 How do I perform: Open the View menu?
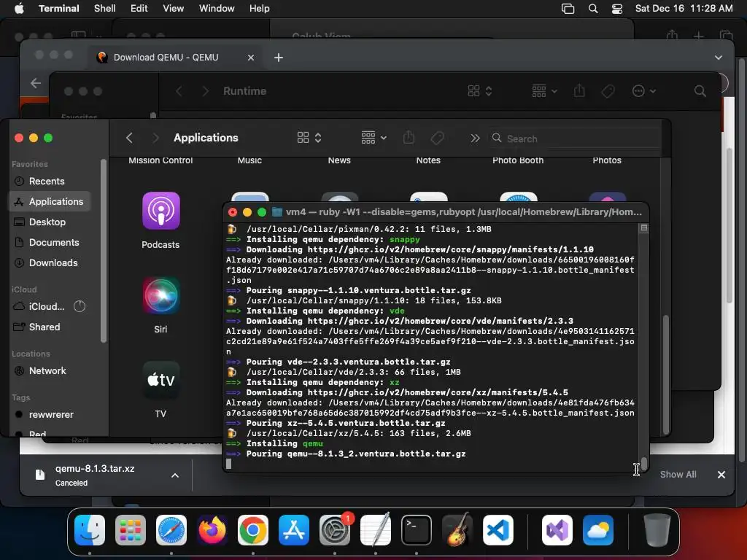(174, 9)
